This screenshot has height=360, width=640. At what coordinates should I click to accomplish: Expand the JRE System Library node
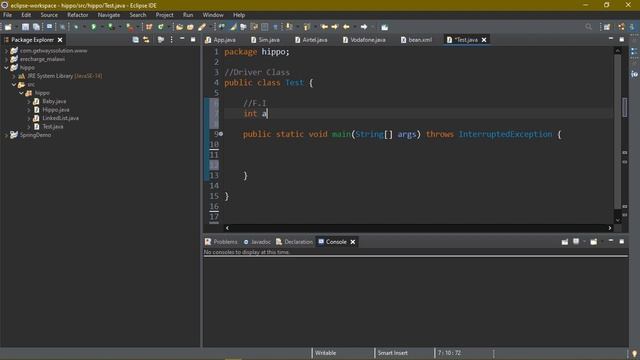tap(13, 76)
